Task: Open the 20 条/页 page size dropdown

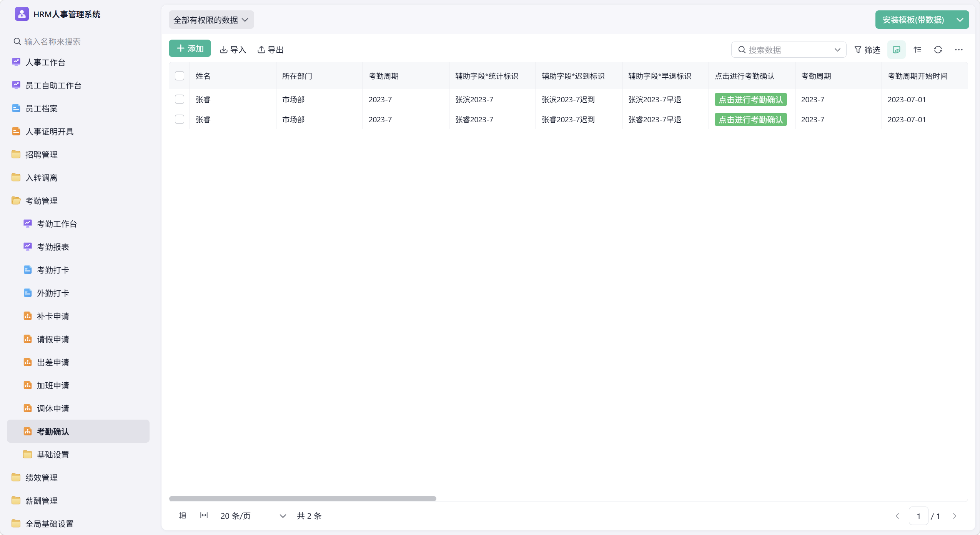Action: coord(253,516)
